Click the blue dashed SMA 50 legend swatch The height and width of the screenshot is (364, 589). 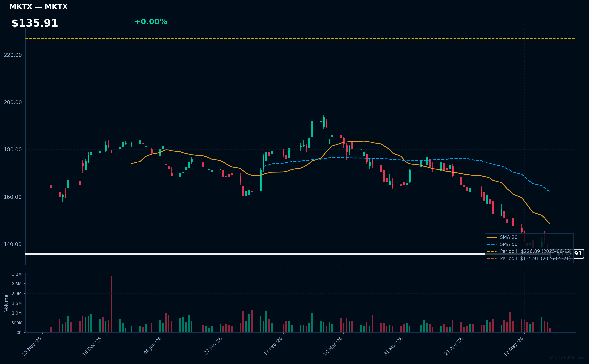492,244
